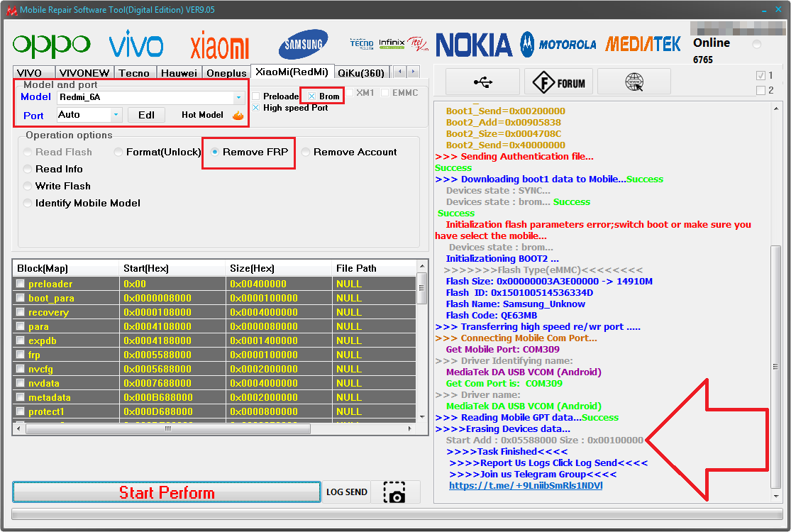This screenshot has height=532, width=791.
Task: Click the Hot Model flame icon
Action: click(x=238, y=116)
